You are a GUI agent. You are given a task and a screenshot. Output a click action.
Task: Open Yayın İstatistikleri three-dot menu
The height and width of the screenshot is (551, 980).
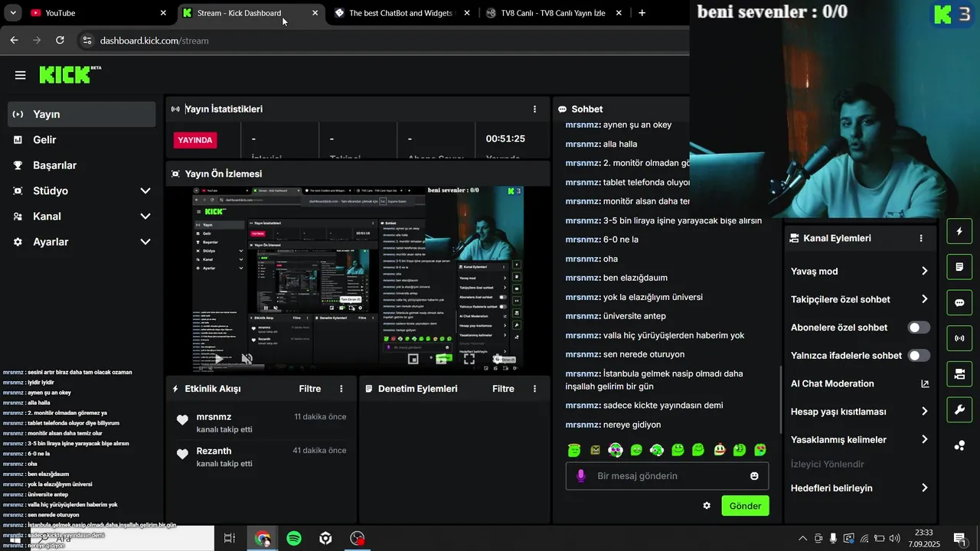point(534,109)
